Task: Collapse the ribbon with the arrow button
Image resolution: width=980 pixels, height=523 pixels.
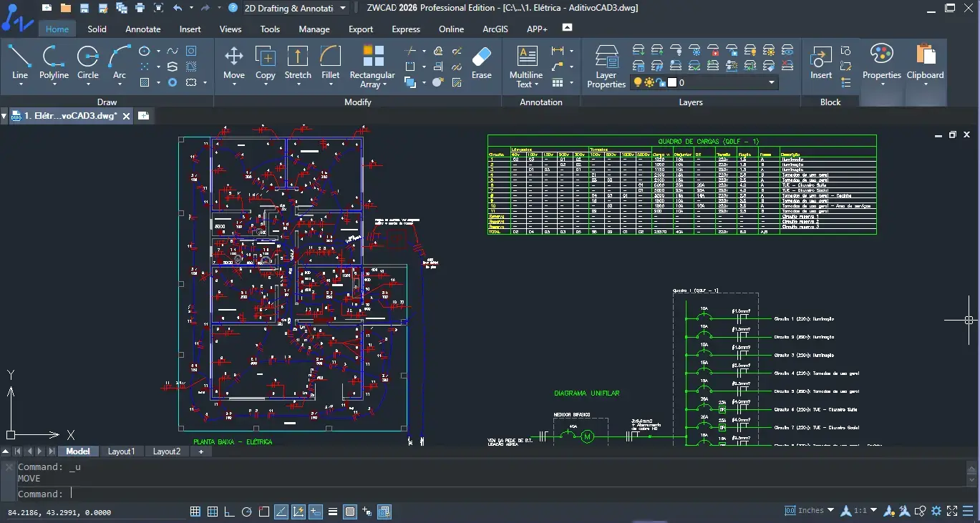Action: point(568,28)
